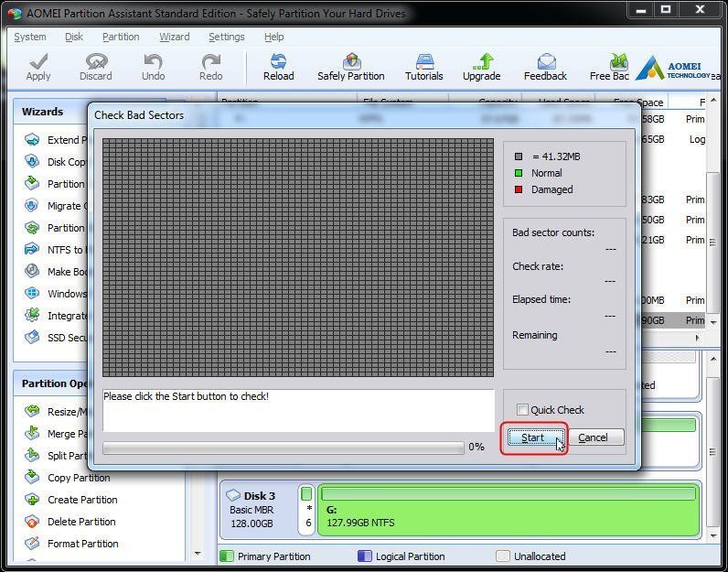The image size is (728, 572).
Task: Click the SSD Secure Erase icon
Action: [x=32, y=337]
